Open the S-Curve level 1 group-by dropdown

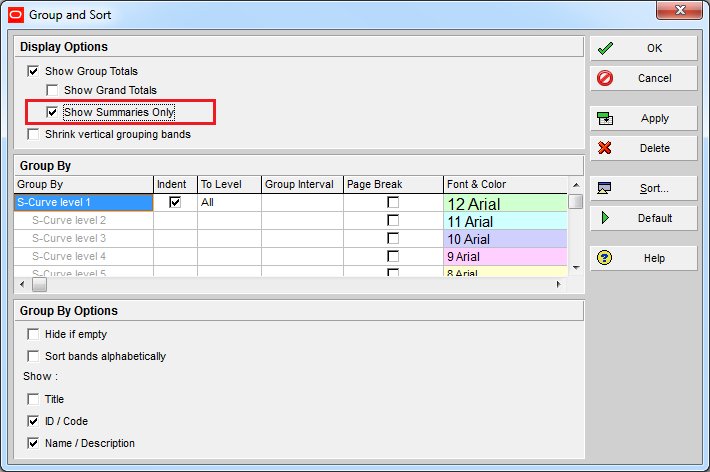(x=83, y=202)
